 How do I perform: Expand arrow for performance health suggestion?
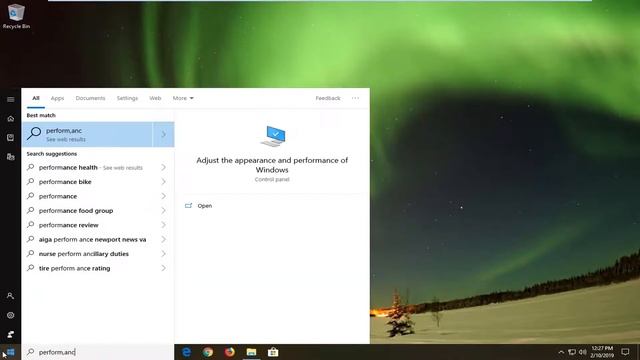(x=163, y=167)
